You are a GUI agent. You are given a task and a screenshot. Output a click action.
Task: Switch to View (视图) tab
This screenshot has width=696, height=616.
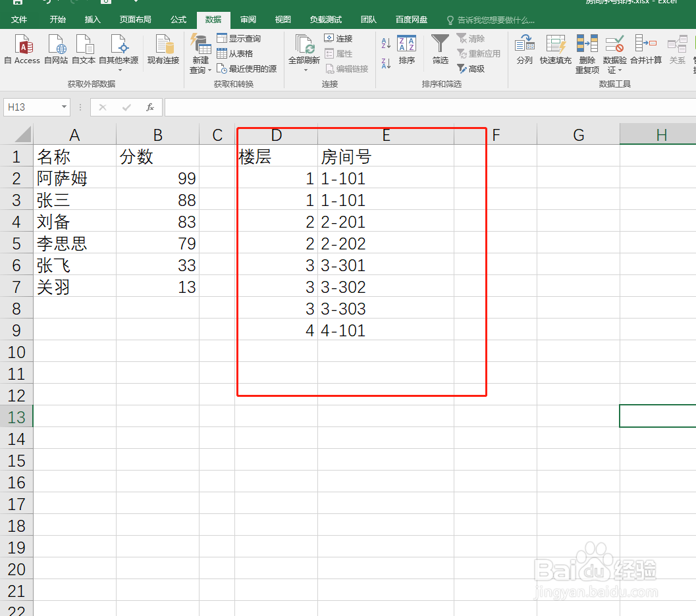pos(282,20)
